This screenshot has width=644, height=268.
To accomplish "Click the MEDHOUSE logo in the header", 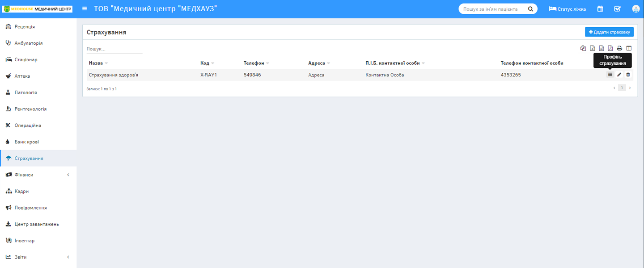I will click(37, 9).
